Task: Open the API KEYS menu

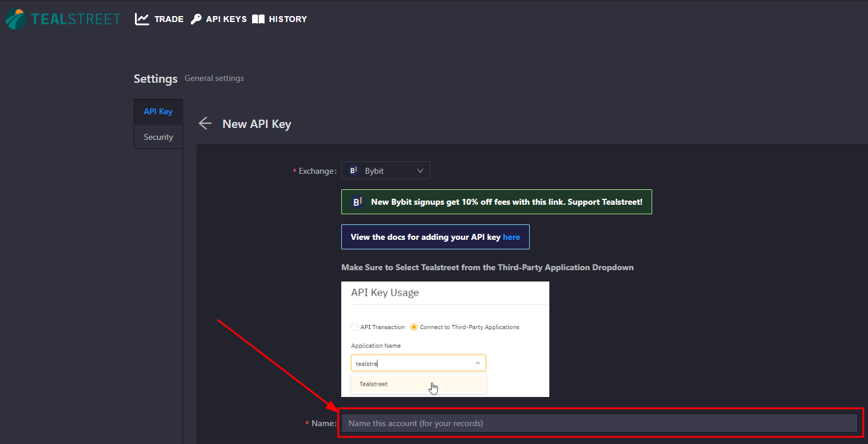Action: point(218,19)
